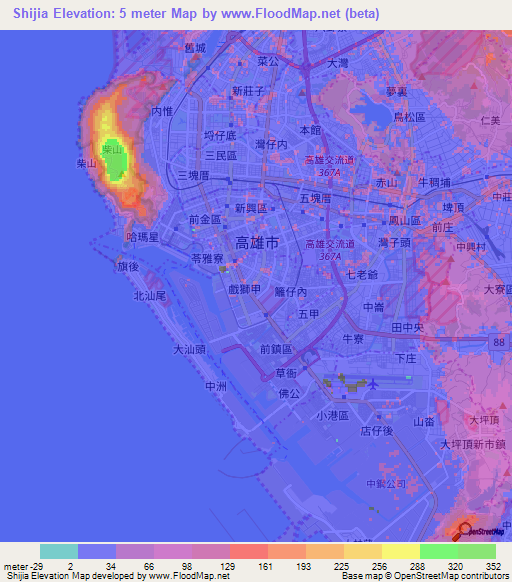Click the 仁美 label

click(x=490, y=121)
